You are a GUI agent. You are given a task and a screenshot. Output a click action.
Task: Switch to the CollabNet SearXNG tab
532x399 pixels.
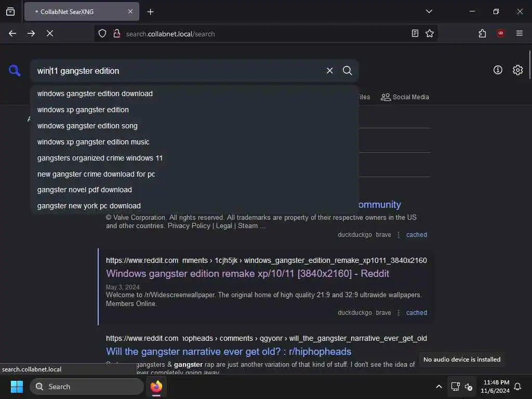[82, 11]
